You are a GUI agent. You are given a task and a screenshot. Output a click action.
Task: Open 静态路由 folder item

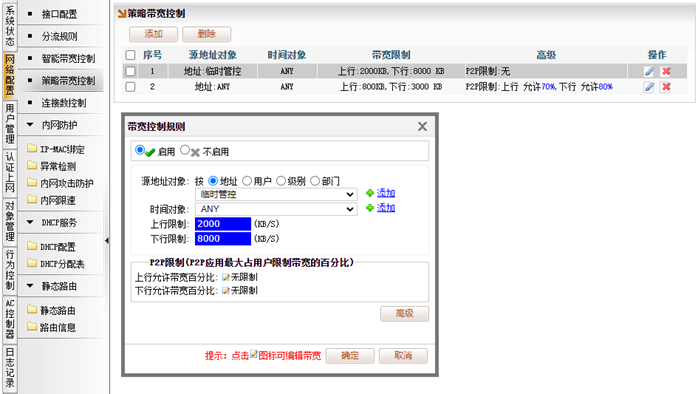pyautogui.click(x=52, y=310)
